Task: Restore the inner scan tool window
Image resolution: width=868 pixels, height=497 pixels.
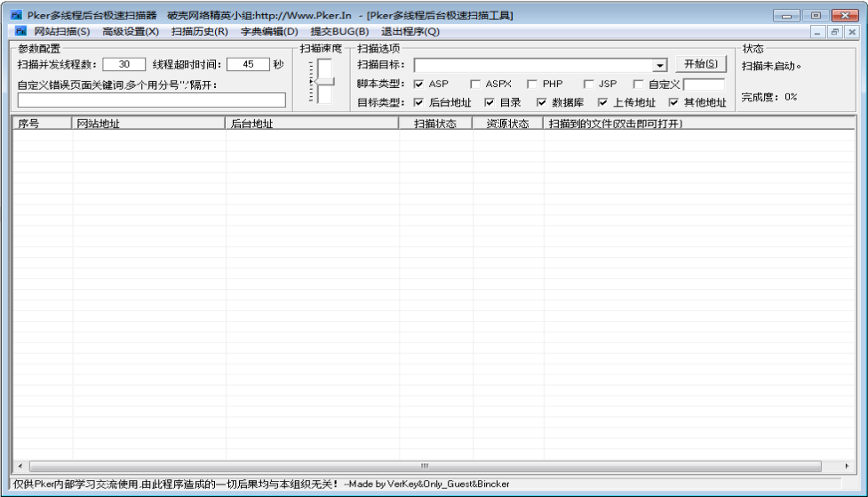Action: coord(835,32)
